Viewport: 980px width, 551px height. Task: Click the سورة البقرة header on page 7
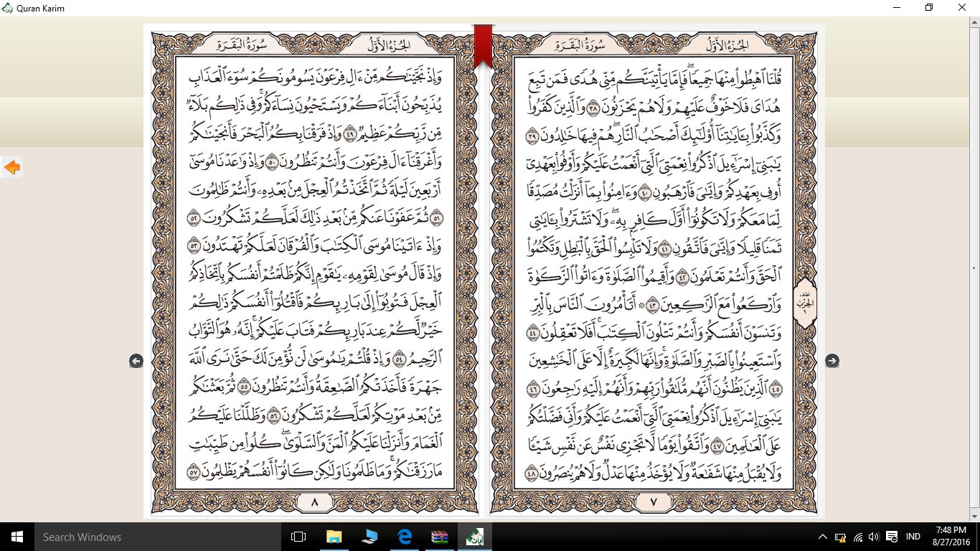coord(581,44)
